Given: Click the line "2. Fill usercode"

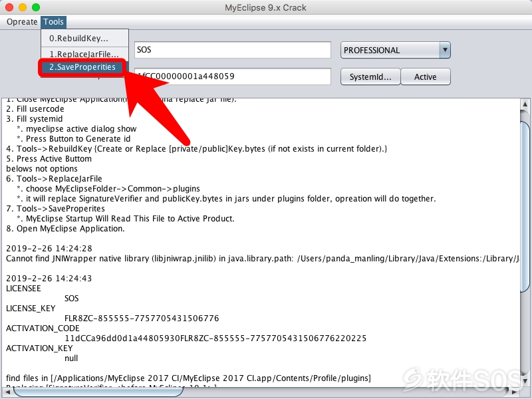Looking at the screenshot, I should [x=35, y=109].
